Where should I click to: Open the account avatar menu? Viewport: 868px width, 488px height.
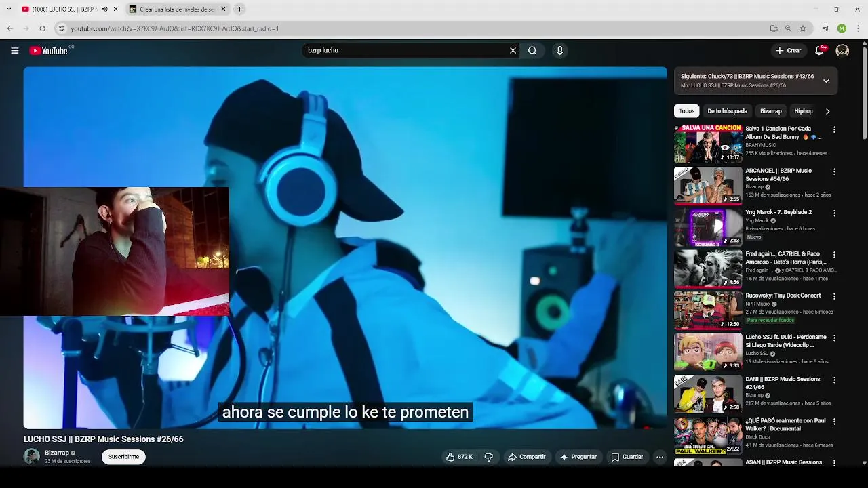click(x=842, y=50)
